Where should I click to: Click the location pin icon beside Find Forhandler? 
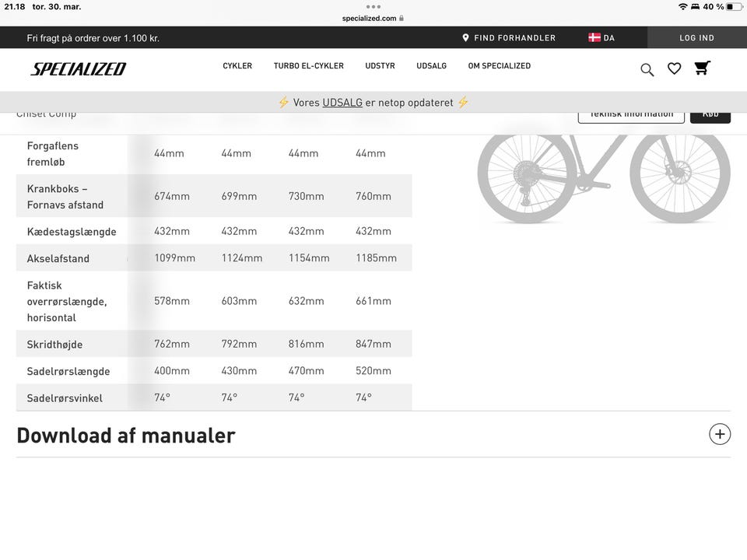[465, 37]
